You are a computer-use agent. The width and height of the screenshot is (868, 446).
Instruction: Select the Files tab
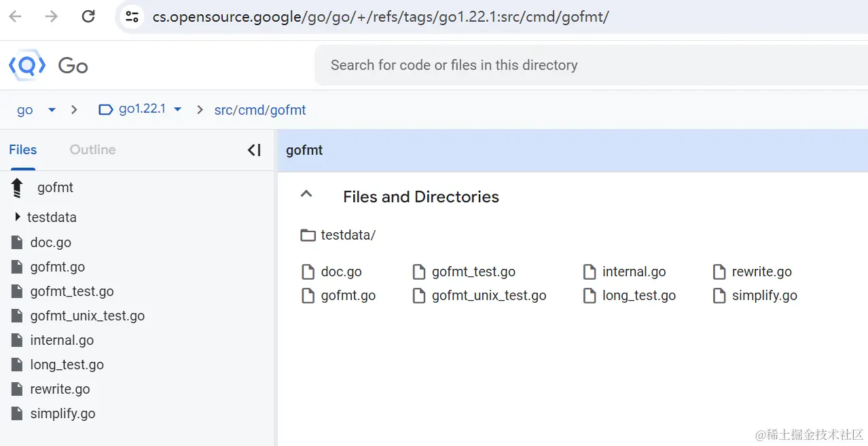pyautogui.click(x=23, y=150)
